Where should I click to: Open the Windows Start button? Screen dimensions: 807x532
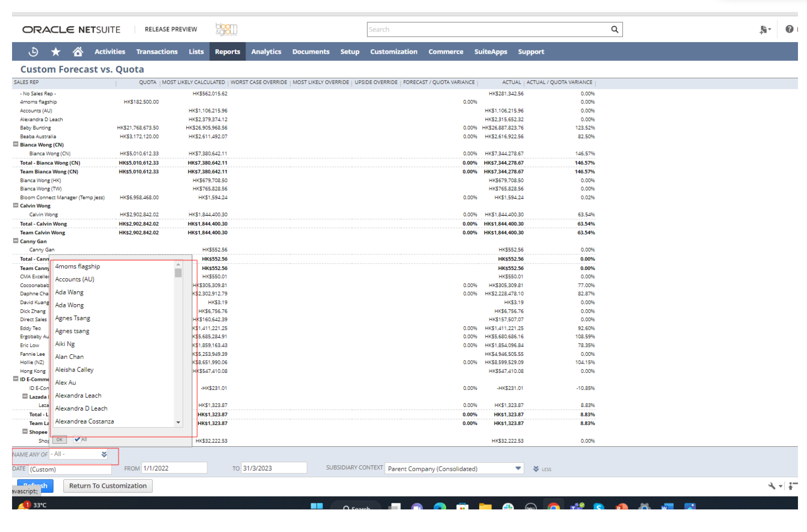[317, 506]
